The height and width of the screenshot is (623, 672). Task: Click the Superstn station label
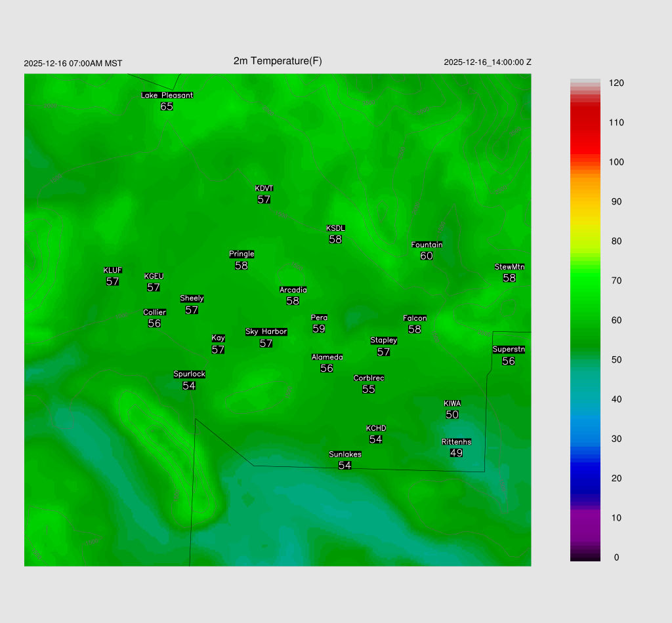pos(509,350)
